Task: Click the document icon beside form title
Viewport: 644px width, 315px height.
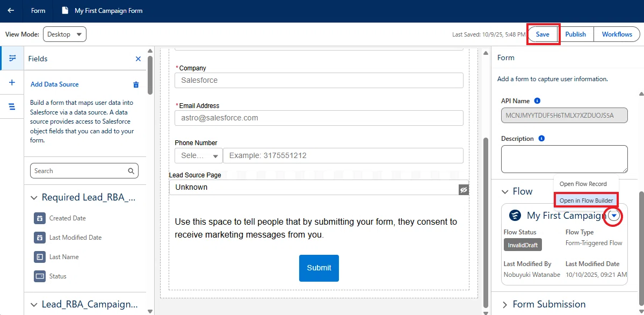Action: click(65, 11)
